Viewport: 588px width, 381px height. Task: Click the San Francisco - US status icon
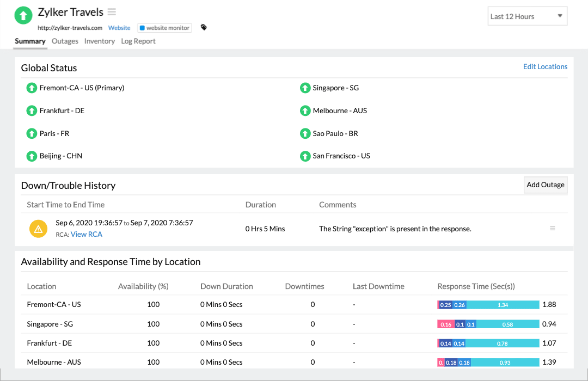pos(305,156)
